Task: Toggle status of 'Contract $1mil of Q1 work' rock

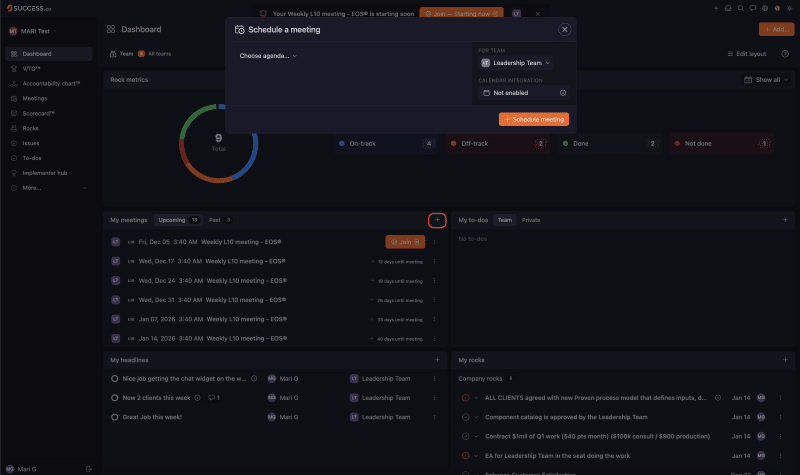Action: click(465, 436)
